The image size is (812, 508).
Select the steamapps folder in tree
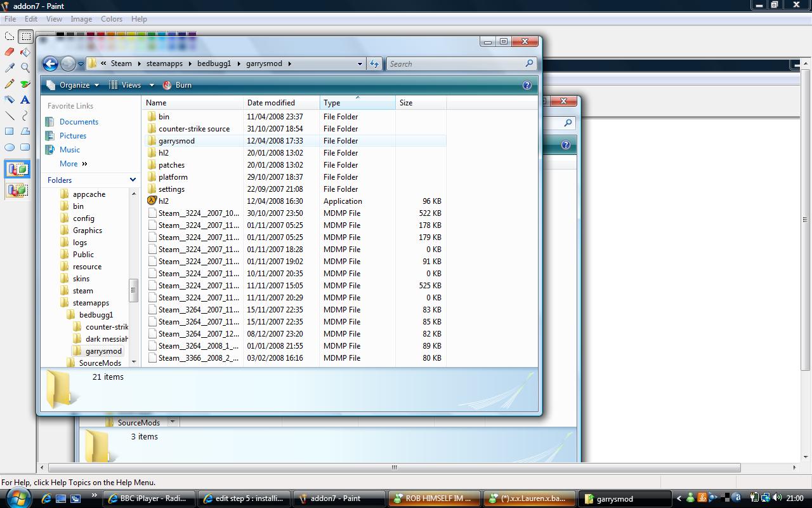click(x=90, y=303)
